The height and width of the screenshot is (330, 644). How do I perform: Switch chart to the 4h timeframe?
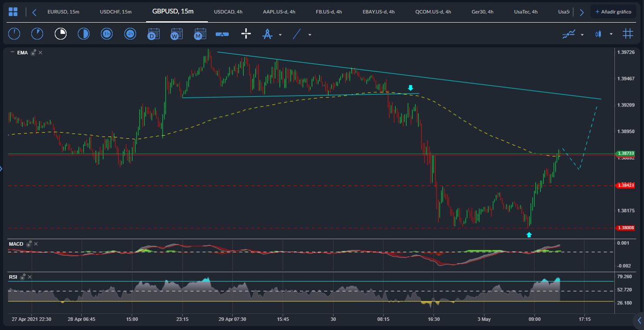130,34
